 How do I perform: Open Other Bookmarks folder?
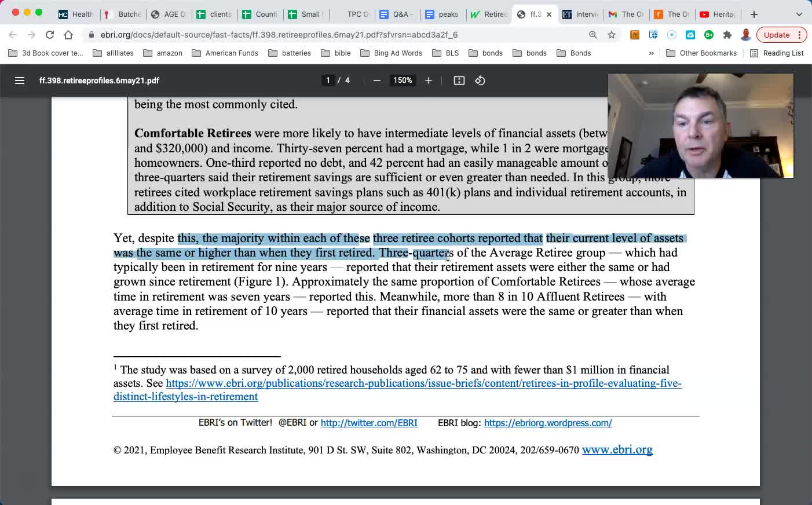(x=701, y=53)
